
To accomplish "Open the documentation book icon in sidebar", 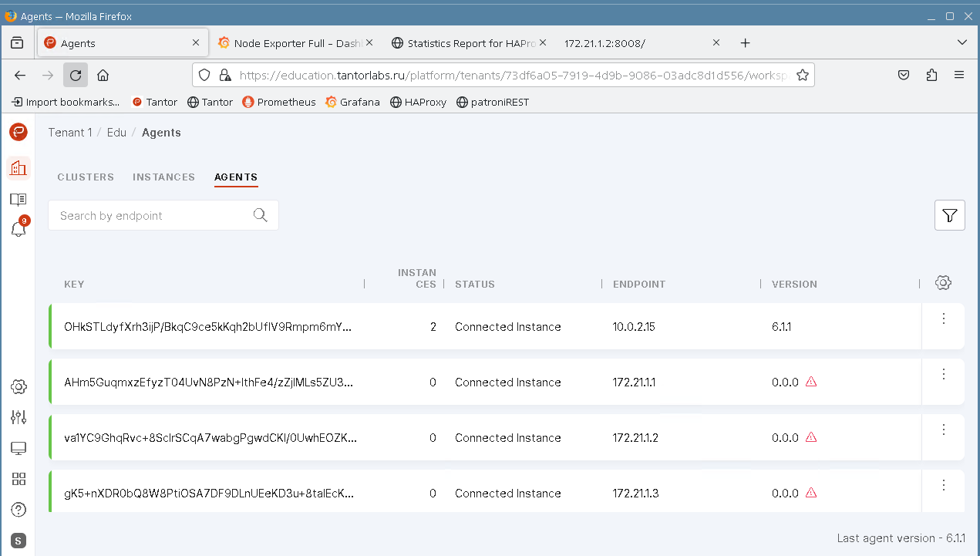I will click(x=19, y=200).
